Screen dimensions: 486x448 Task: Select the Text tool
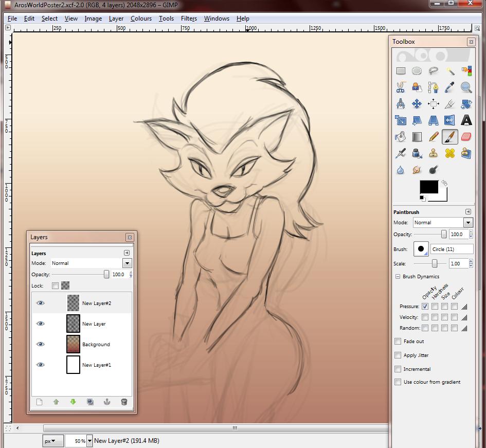(466, 120)
